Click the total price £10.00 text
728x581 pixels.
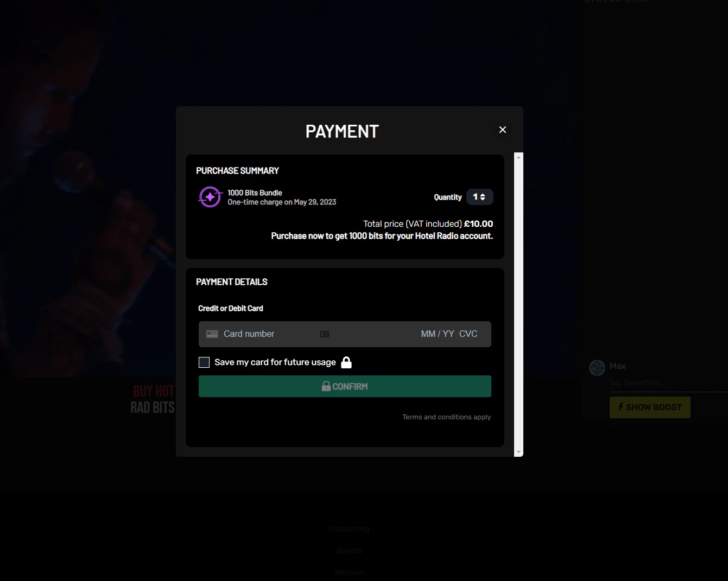tap(478, 224)
